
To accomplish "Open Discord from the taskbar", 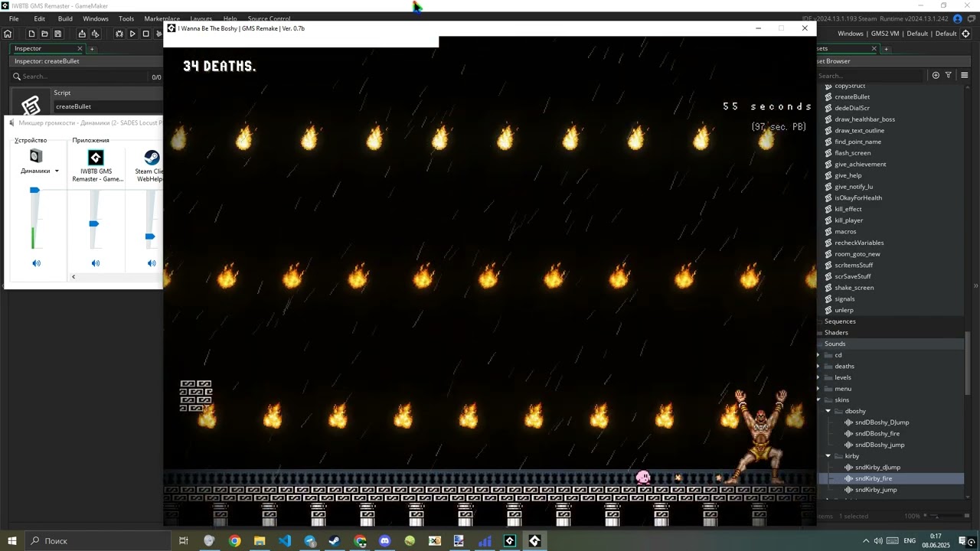I will point(384,541).
